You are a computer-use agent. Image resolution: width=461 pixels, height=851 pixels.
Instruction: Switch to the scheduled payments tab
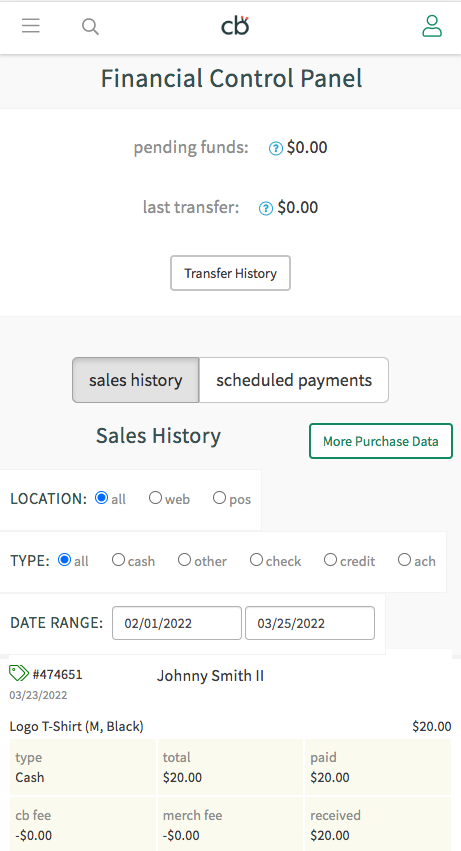point(294,380)
